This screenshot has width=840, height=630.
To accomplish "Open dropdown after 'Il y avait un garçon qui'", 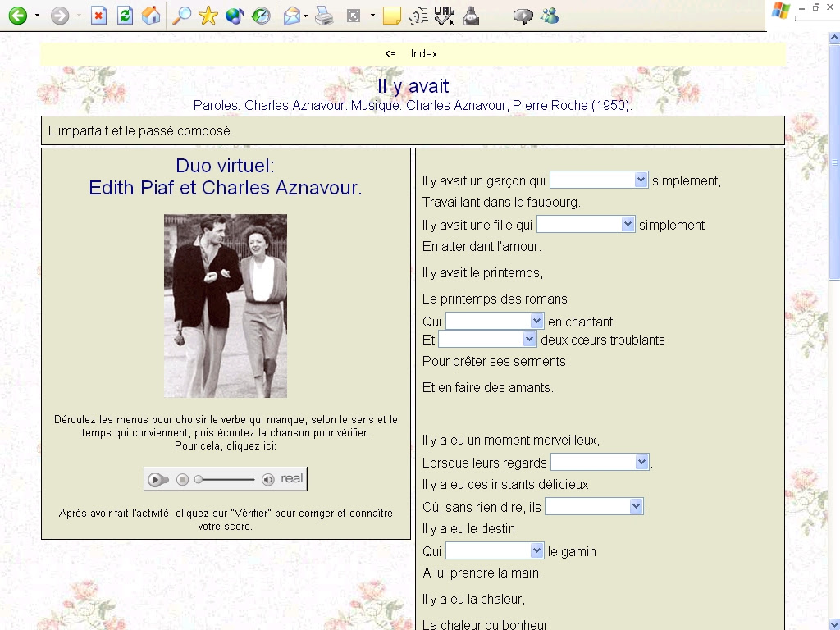I will click(599, 180).
